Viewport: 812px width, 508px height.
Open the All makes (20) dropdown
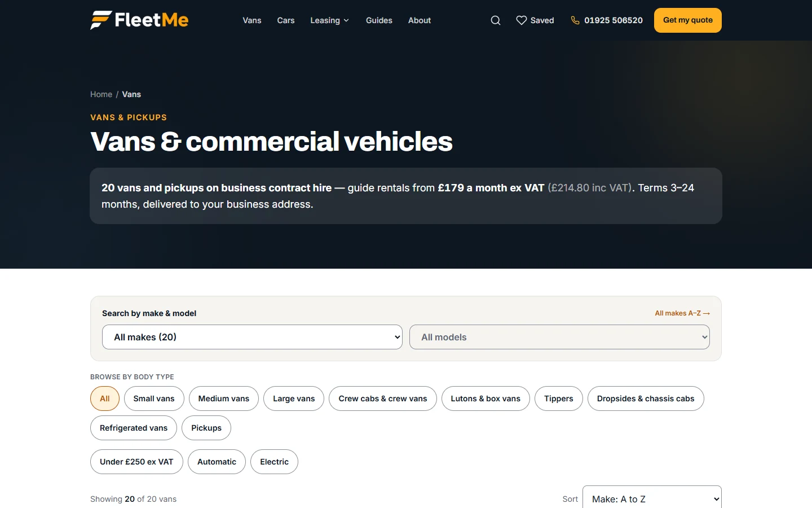tap(252, 337)
